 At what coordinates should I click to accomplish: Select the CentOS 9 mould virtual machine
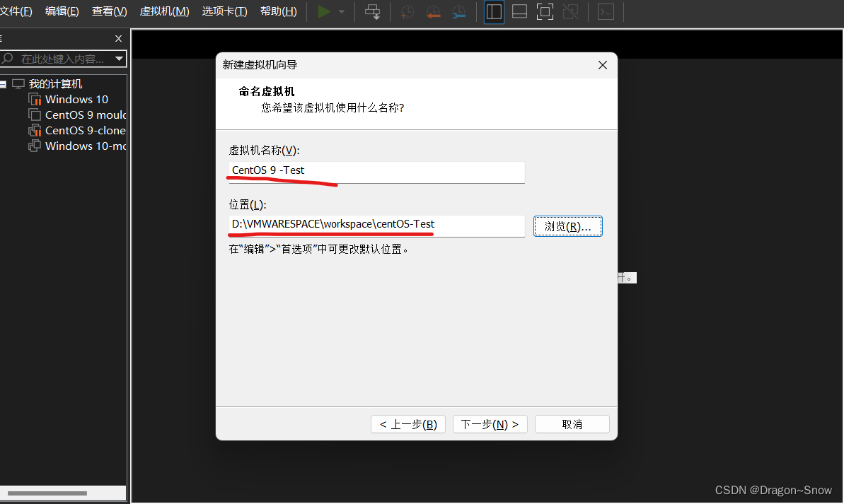[86, 115]
